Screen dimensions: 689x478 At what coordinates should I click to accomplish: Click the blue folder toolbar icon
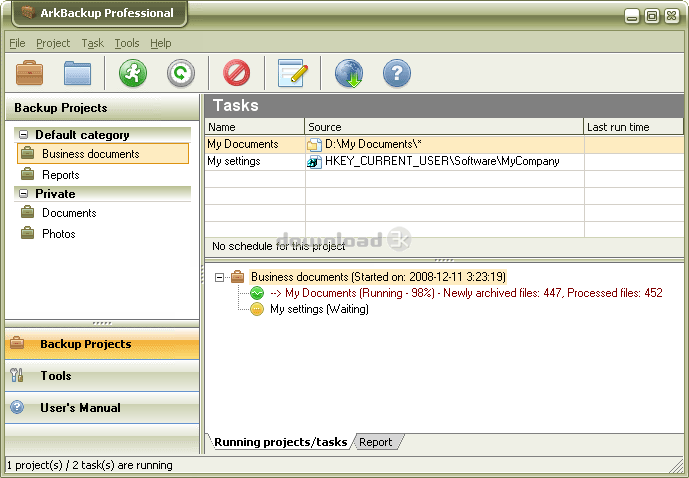coord(77,74)
